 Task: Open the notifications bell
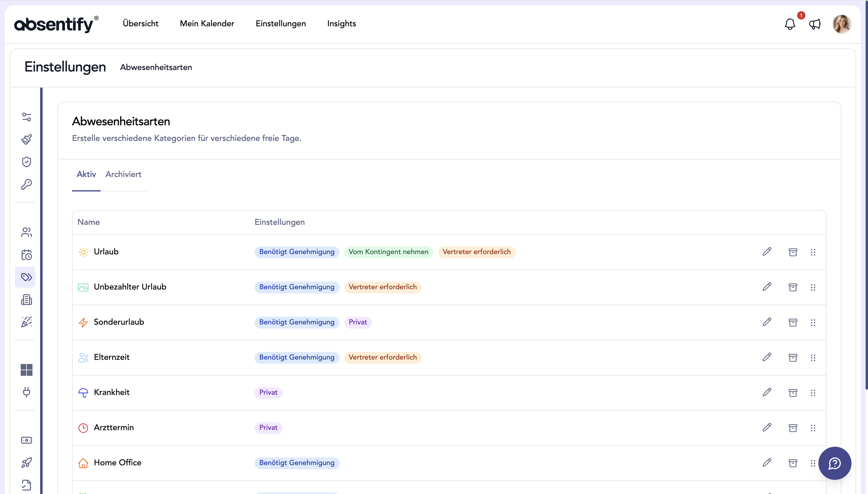pos(790,24)
